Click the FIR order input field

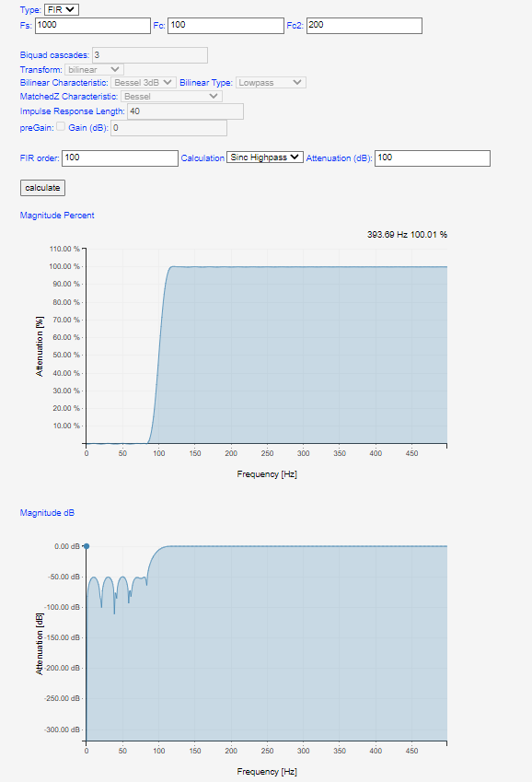(x=121, y=158)
